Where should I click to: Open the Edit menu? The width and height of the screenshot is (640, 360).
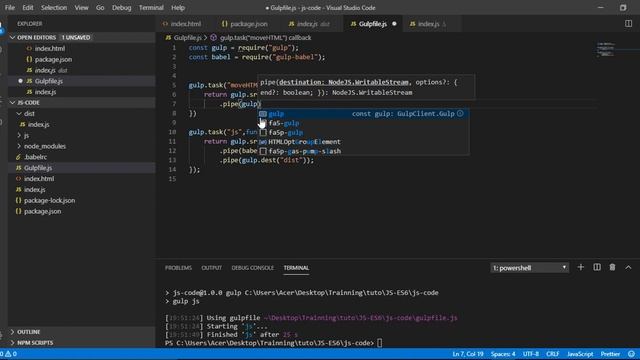[28, 8]
